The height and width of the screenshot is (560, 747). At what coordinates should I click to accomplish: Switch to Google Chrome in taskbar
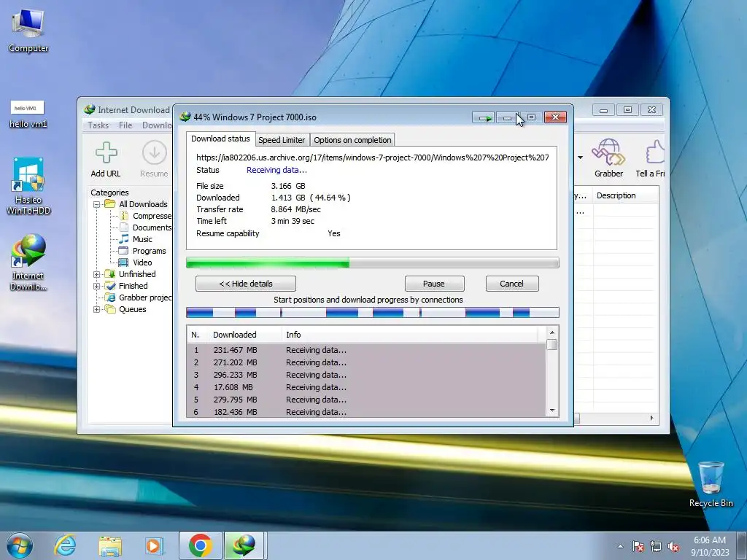(x=200, y=545)
